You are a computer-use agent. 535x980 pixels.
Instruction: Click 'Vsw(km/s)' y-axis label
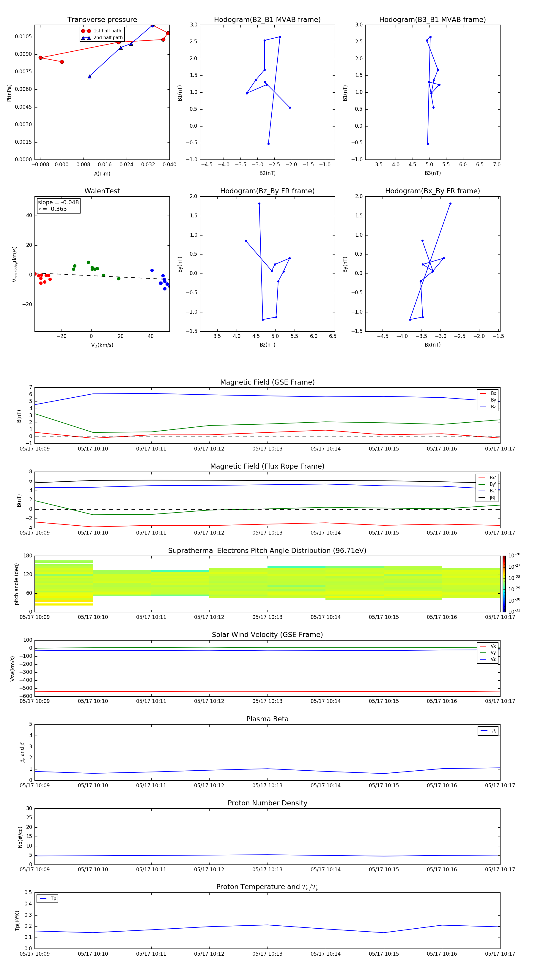[12, 668]
